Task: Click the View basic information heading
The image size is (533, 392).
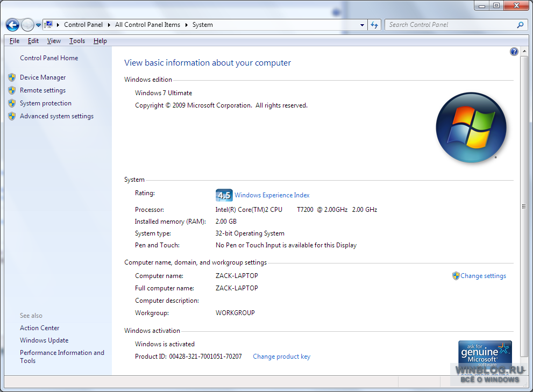Action: 208,63
